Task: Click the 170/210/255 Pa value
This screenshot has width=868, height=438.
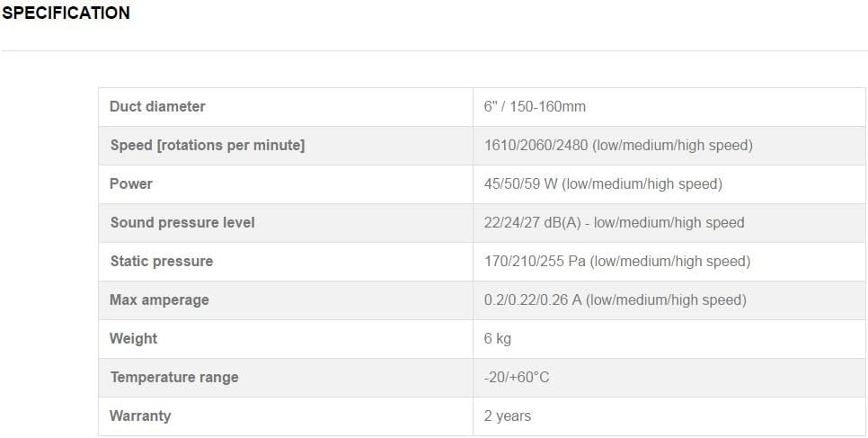Action: tap(617, 261)
